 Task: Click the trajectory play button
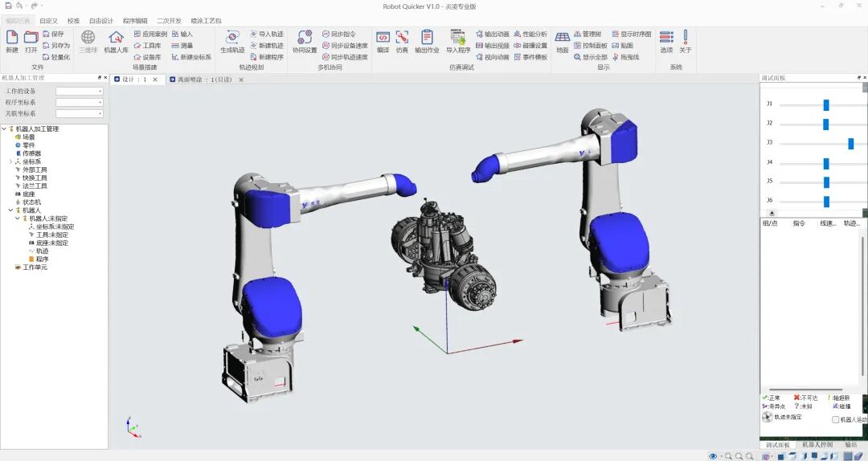click(767, 418)
